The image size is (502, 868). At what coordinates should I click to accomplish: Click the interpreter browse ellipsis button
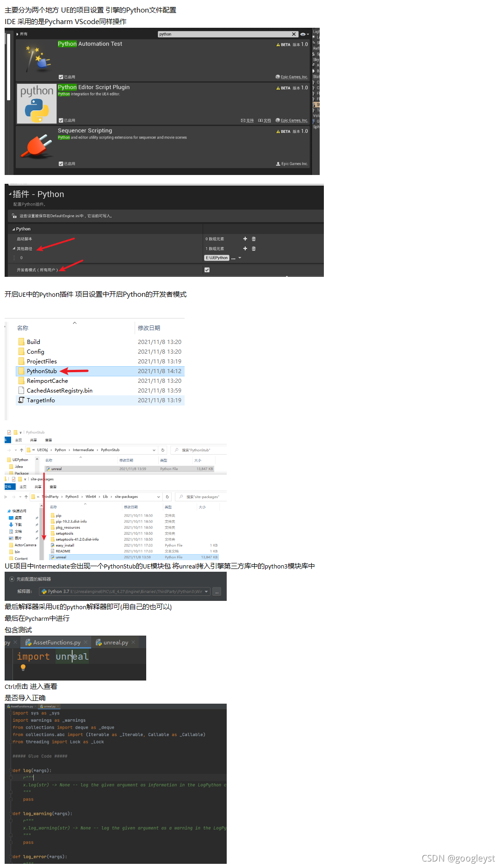(x=217, y=592)
